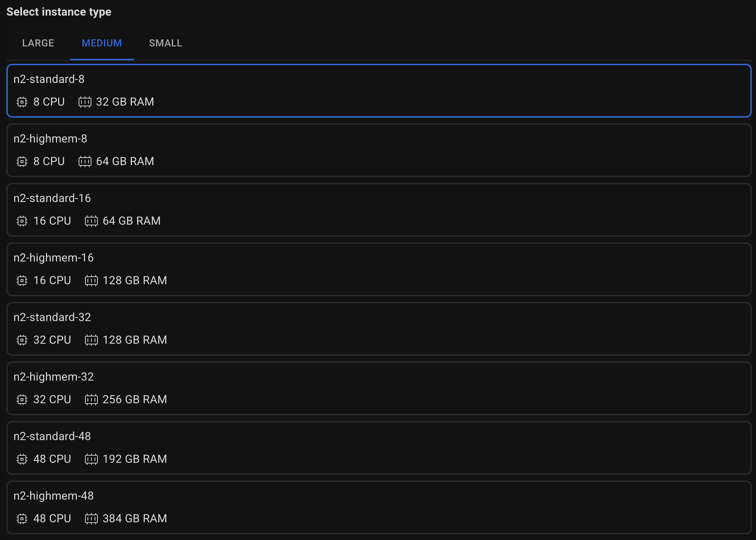Pick the n2-standard-48 instance card

pyautogui.click(x=379, y=448)
